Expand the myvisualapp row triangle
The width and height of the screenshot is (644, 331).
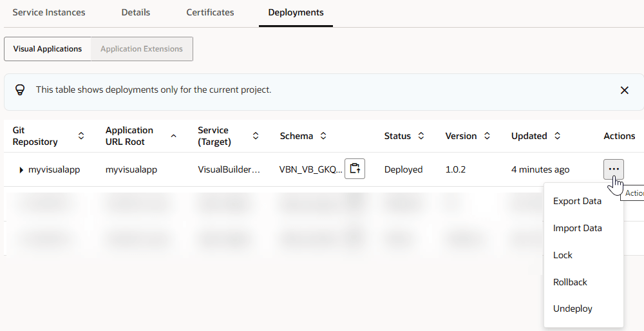(21, 169)
